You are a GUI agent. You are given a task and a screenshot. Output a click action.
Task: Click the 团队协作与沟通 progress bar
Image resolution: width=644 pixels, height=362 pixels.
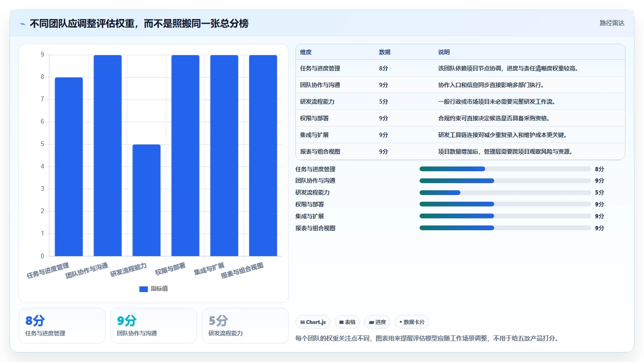[505, 181]
